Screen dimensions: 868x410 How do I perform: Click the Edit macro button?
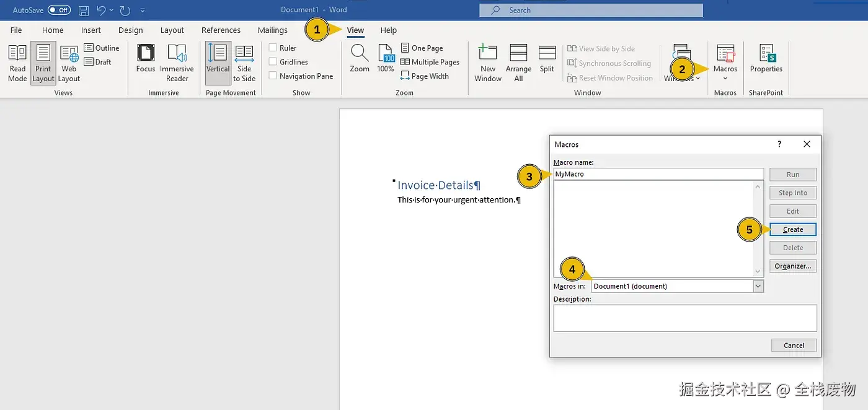click(793, 211)
